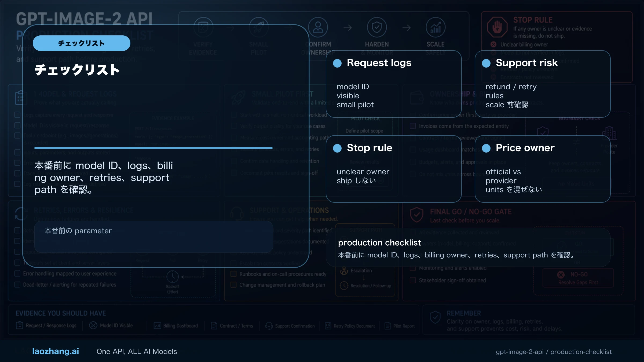This screenshot has width=644, height=362.
Task: Open the Price owner card
Action: tap(543, 169)
